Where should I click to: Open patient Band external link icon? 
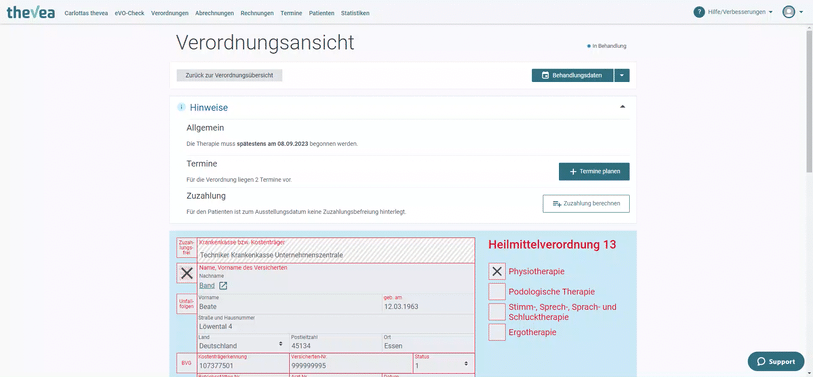tap(223, 286)
